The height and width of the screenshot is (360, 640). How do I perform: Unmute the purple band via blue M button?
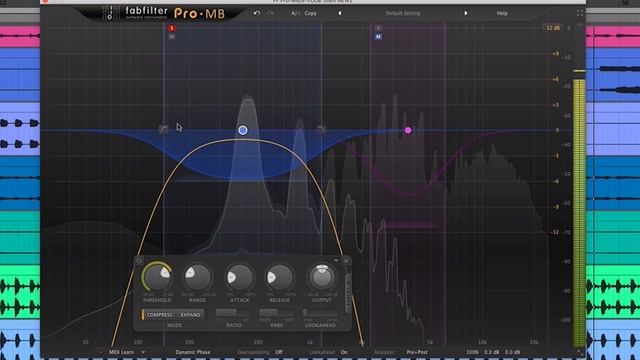[x=378, y=37]
